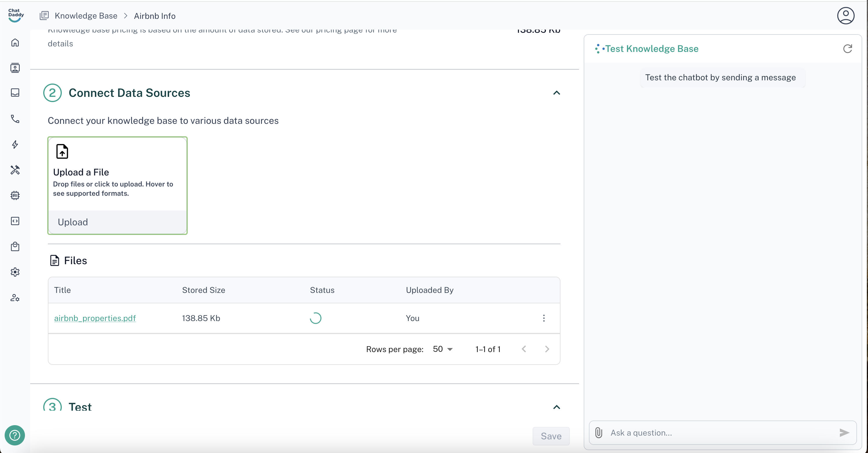Image resolution: width=868 pixels, height=453 pixels.
Task: Open the tools icon in sidebar
Action: click(15, 170)
